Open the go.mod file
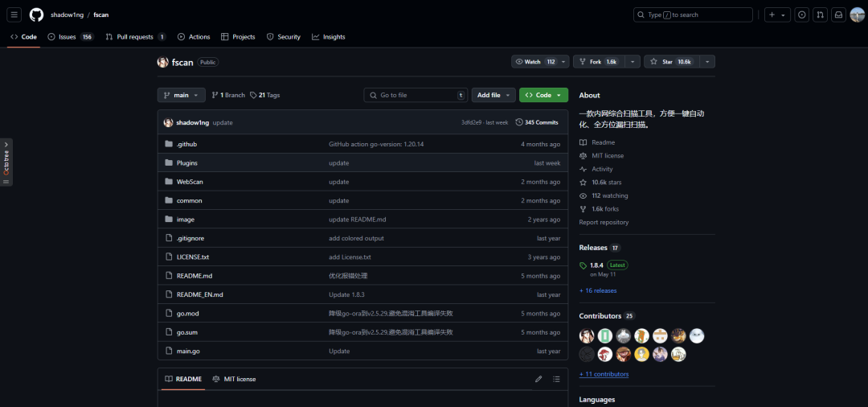 point(187,314)
